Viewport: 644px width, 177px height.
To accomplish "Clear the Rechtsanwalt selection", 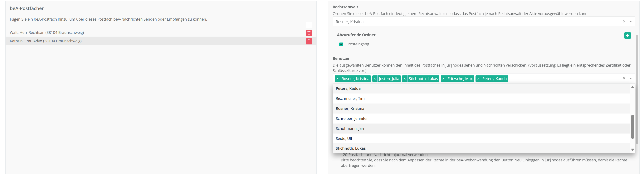I will click(x=624, y=22).
